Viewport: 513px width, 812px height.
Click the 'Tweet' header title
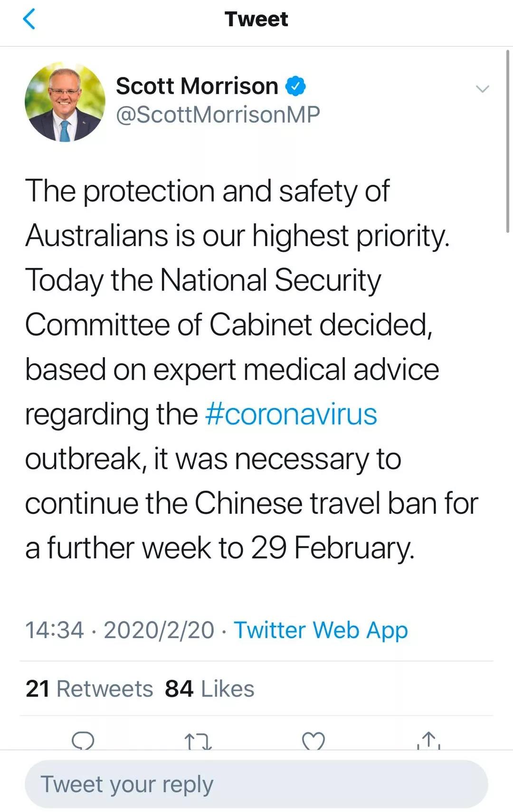click(x=256, y=19)
